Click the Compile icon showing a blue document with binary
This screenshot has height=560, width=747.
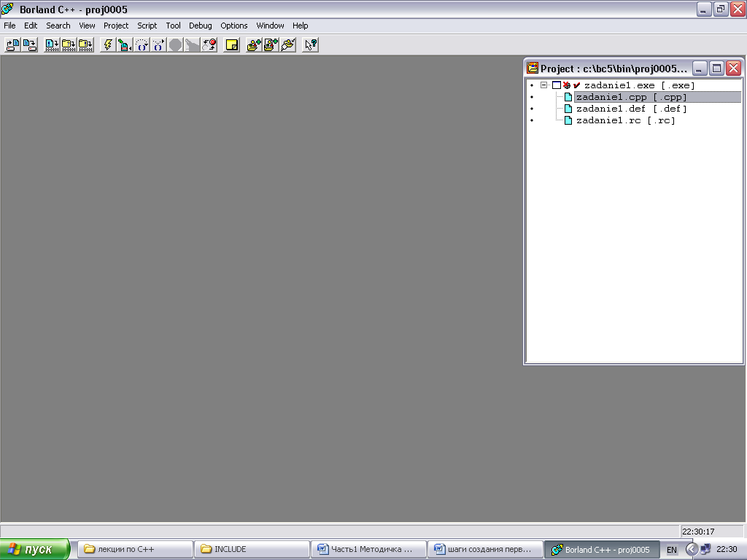coord(52,44)
